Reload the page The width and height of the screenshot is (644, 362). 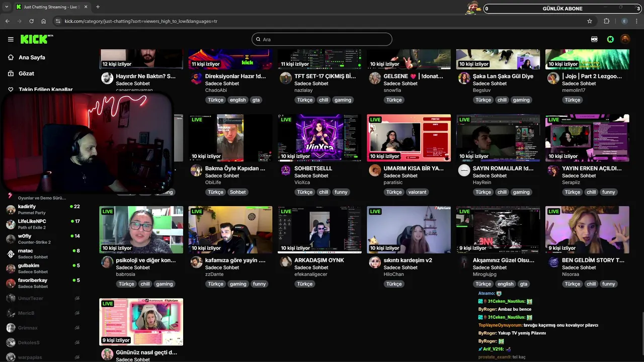31,21
